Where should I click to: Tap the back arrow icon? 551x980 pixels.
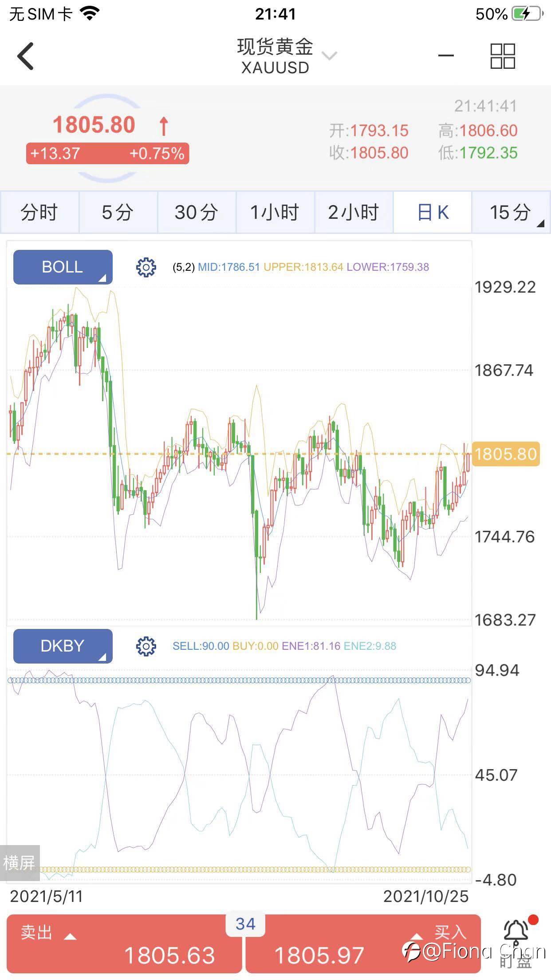26,56
